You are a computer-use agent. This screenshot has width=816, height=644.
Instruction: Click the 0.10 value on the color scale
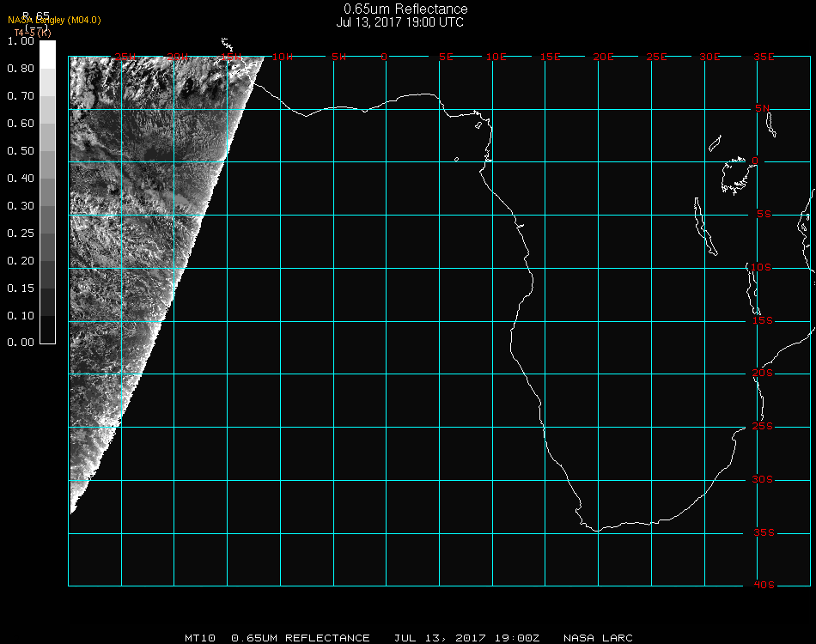tap(21, 316)
